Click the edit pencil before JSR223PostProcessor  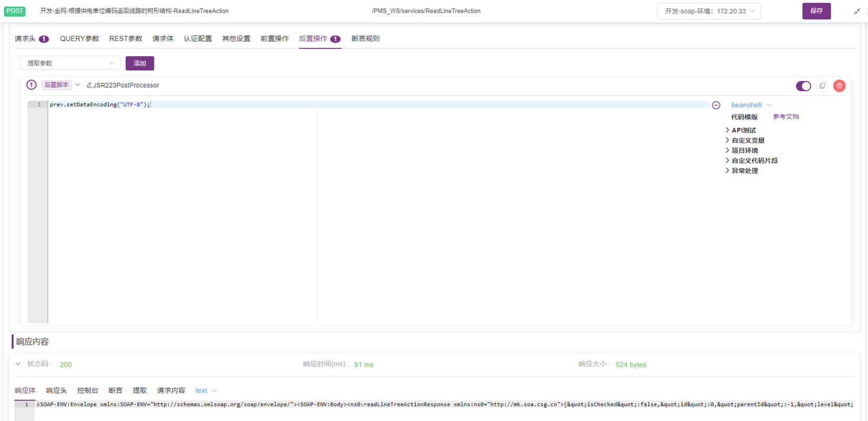point(89,85)
